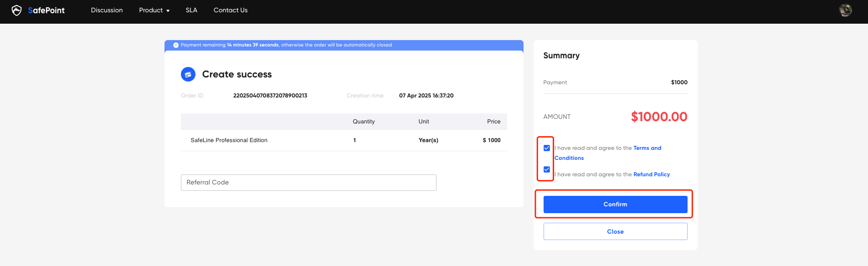Click the Year(s) unit cell

[x=428, y=140]
